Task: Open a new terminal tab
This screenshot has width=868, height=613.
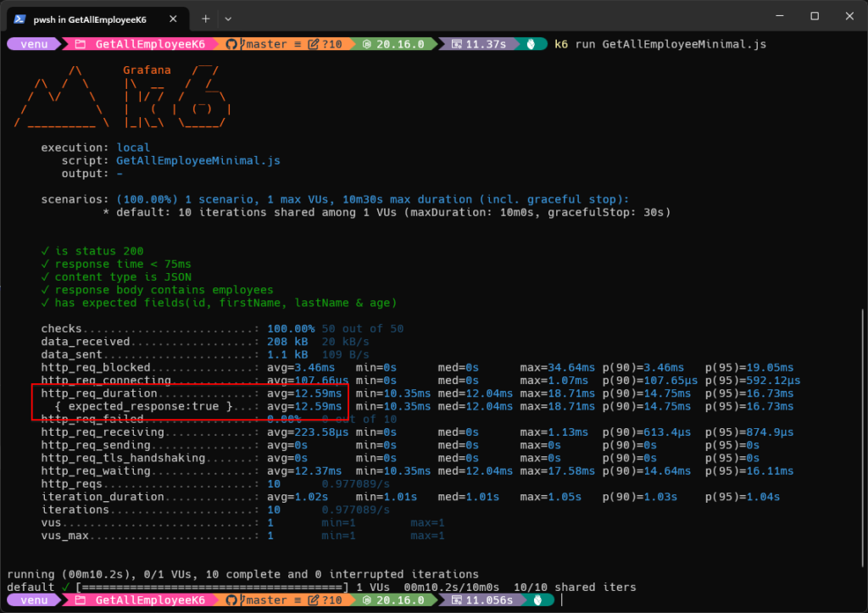Action: click(x=205, y=19)
